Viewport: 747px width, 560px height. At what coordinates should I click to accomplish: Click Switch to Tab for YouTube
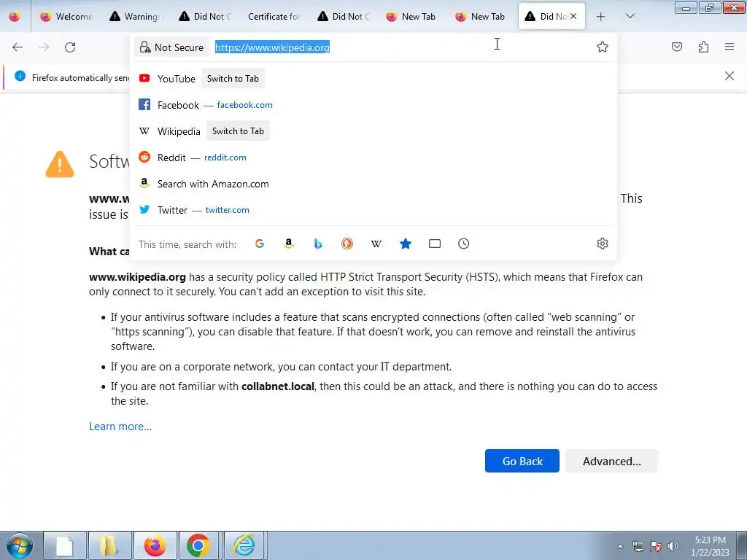(x=233, y=79)
